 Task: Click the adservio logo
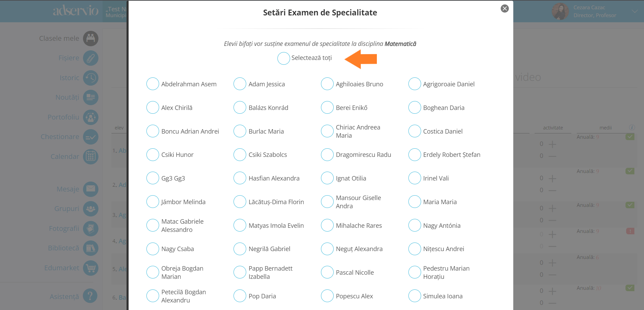76,11
